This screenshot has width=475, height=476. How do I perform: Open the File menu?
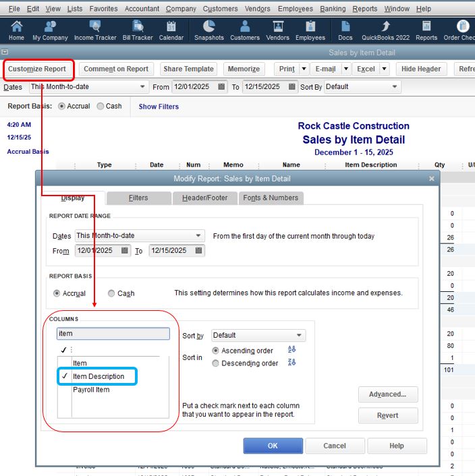(14, 9)
